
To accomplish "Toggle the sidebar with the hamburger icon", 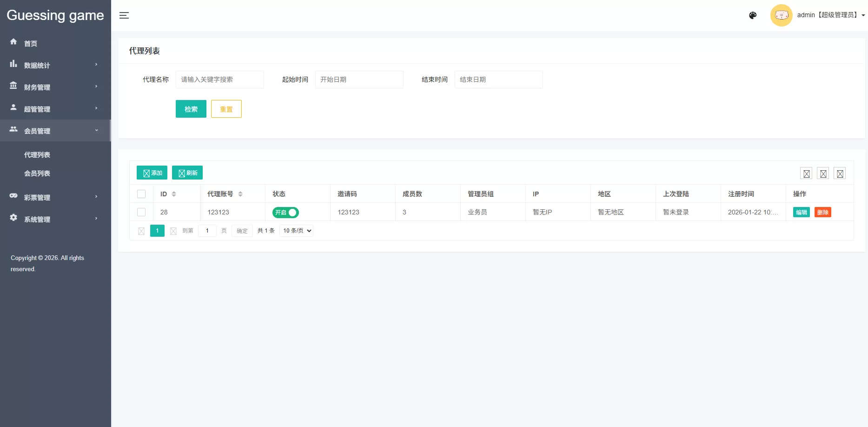I will (124, 15).
